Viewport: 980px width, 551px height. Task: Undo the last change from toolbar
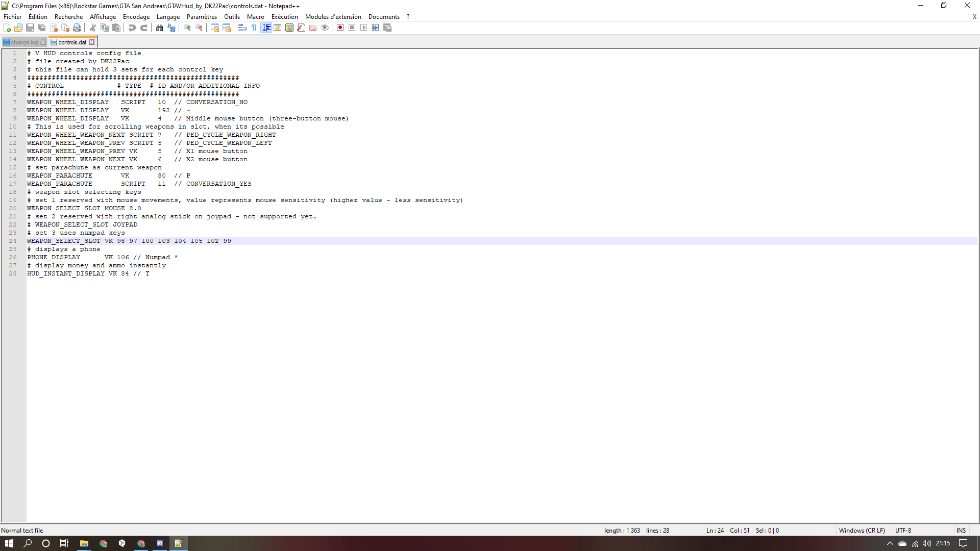131,28
